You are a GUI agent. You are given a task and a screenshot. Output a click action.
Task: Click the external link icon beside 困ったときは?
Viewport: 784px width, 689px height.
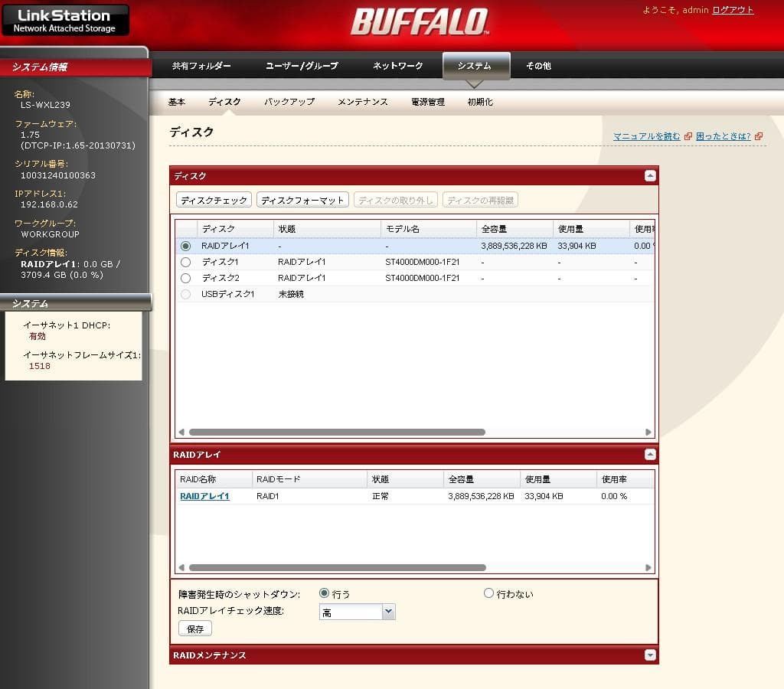click(759, 136)
